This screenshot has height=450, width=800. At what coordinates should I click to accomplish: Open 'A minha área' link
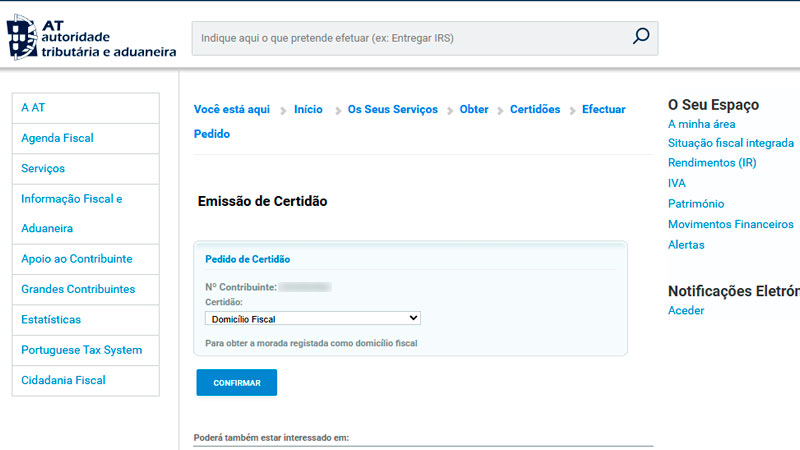click(x=702, y=124)
